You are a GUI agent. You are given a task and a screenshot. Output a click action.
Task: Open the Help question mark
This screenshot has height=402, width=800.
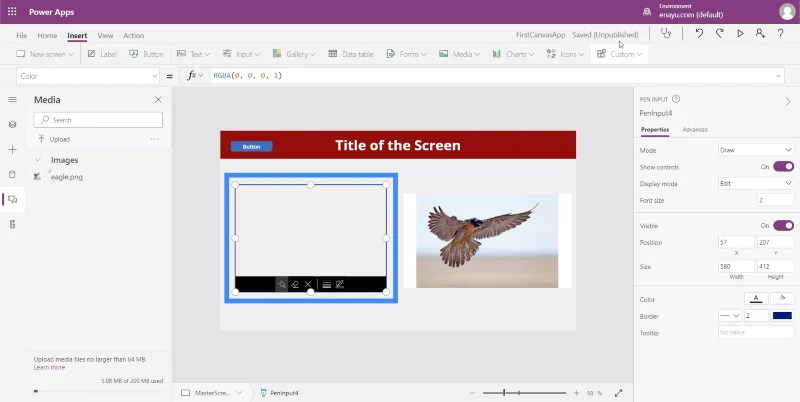tap(781, 34)
